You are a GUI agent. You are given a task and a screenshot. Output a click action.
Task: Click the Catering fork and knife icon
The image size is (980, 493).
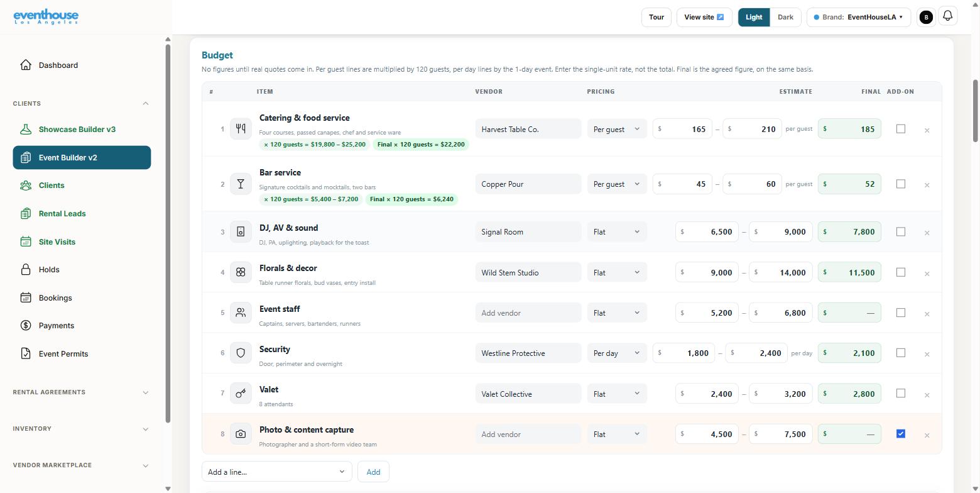click(x=241, y=129)
